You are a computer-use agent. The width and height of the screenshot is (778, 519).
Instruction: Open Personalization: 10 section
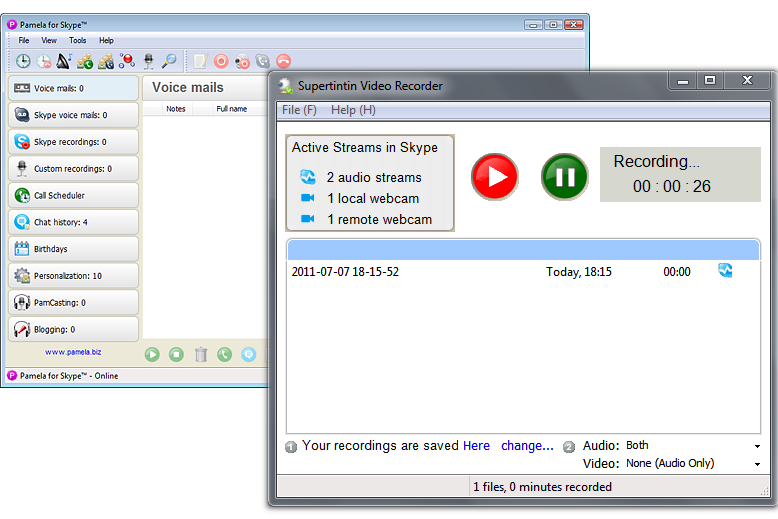pos(73,276)
